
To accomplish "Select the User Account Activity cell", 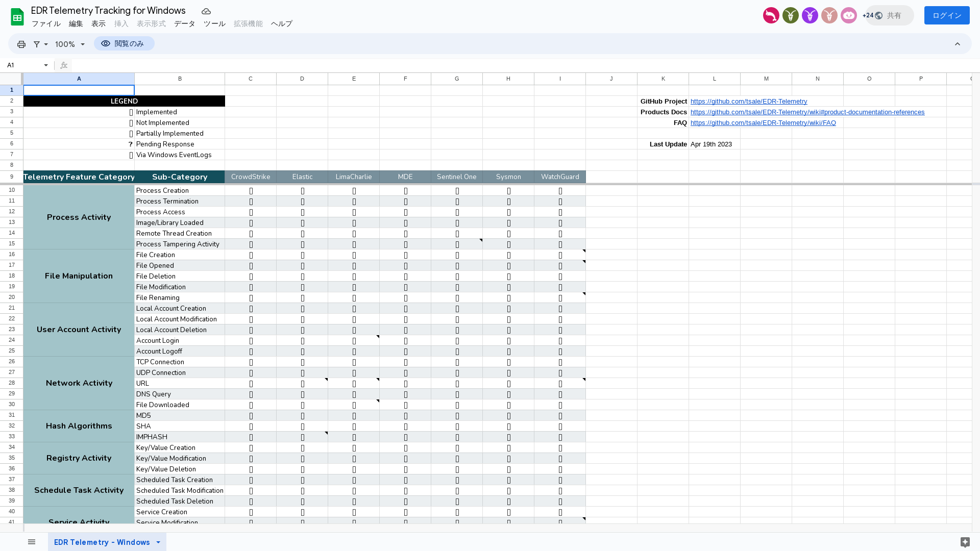I will [79, 330].
